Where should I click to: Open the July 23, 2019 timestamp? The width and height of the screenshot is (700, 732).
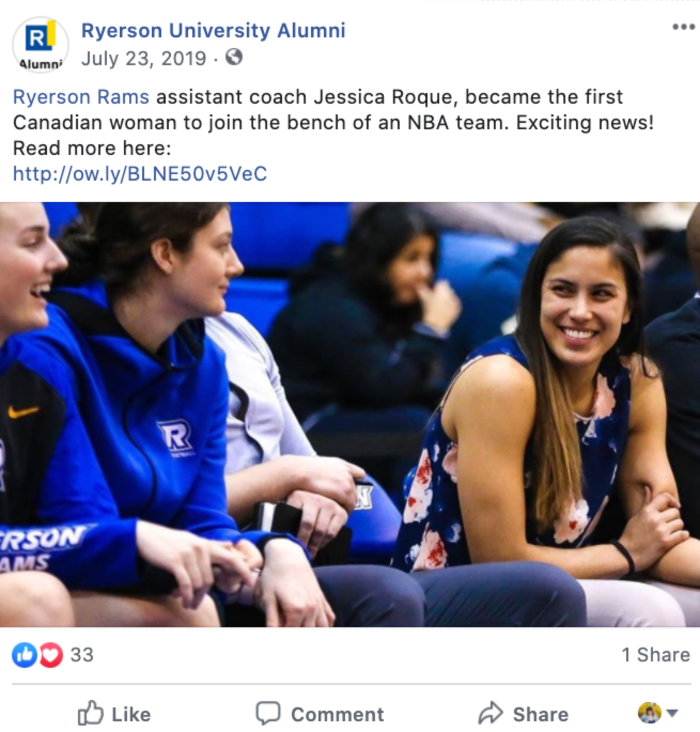click(x=144, y=58)
